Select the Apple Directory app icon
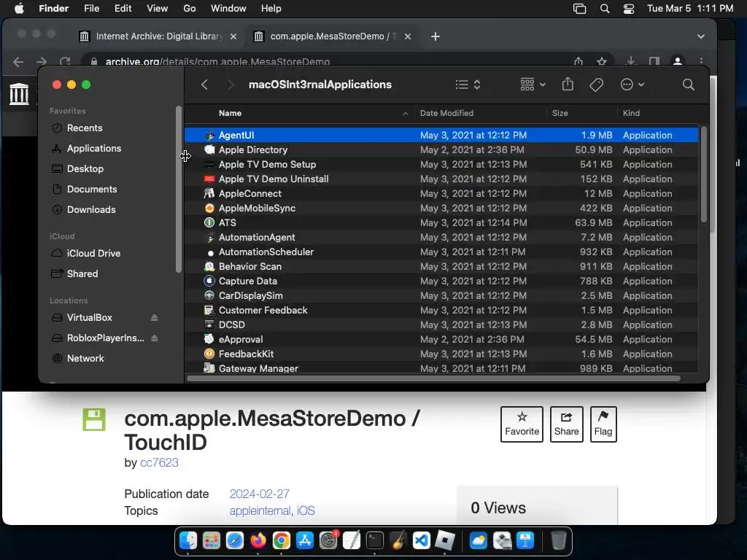This screenshot has width=747, height=560. (x=209, y=149)
